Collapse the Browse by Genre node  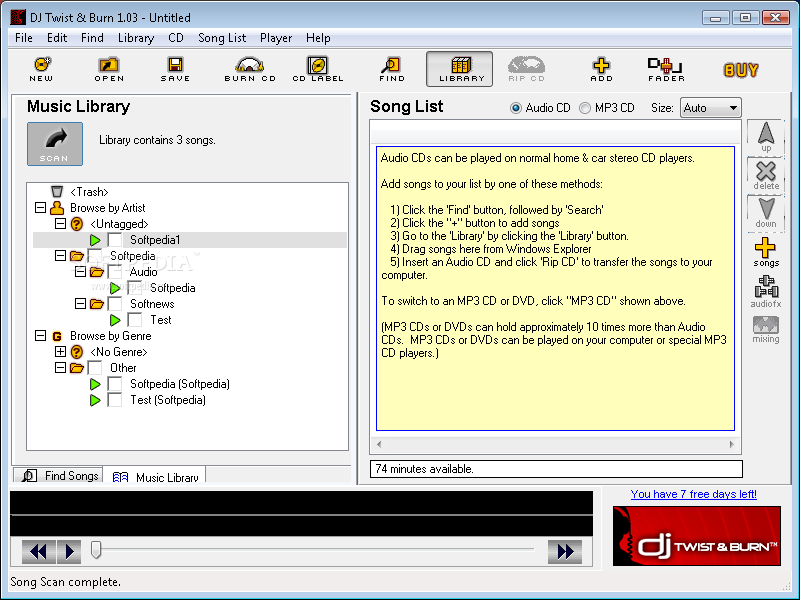click(40, 336)
